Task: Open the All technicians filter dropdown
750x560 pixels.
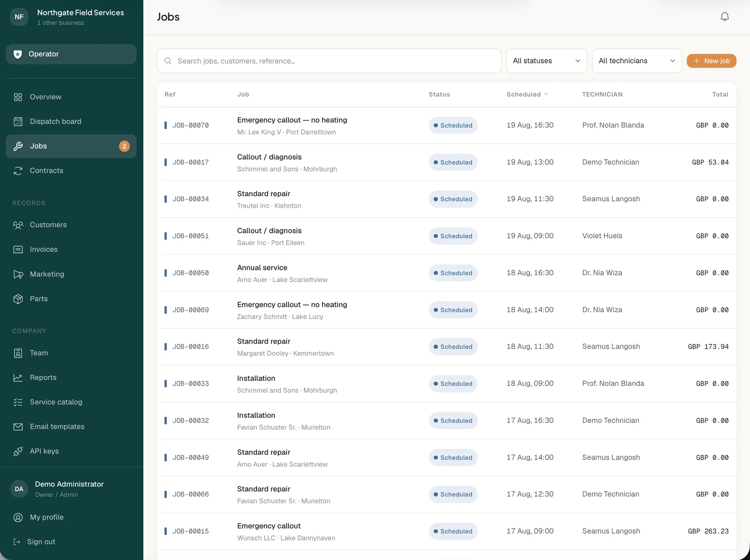Action: (637, 61)
